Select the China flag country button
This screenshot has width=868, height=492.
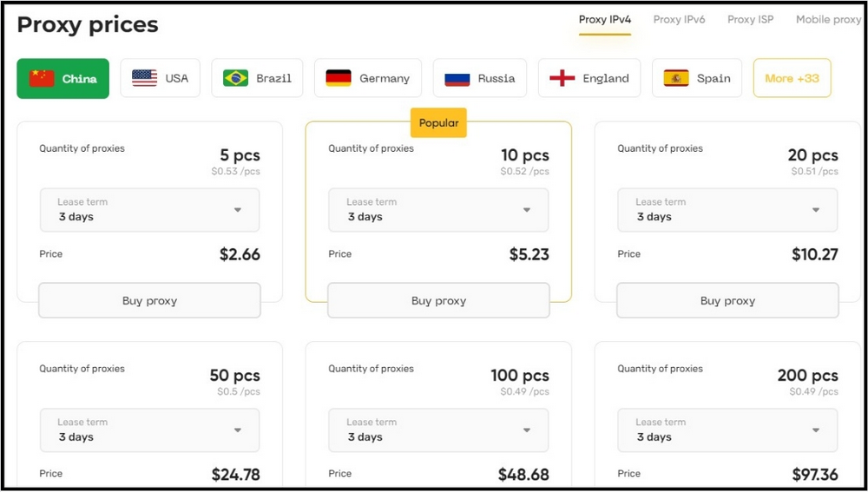click(63, 79)
